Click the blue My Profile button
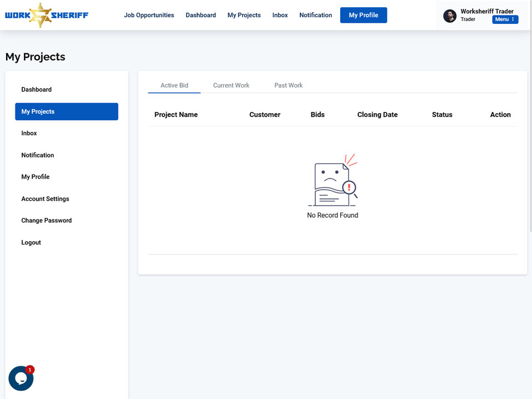Viewport: 532px width, 399px height. (364, 16)
